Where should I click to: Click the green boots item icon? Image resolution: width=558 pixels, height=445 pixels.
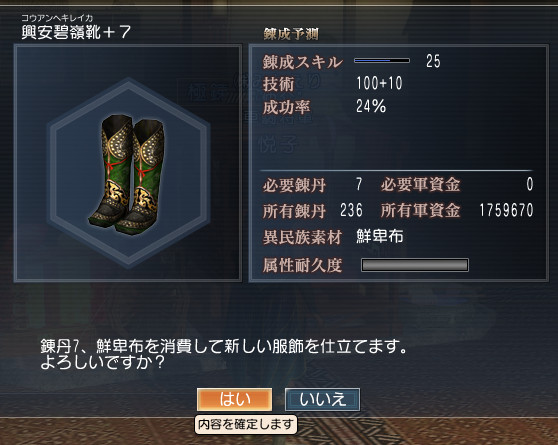click(x=127, y=174)
